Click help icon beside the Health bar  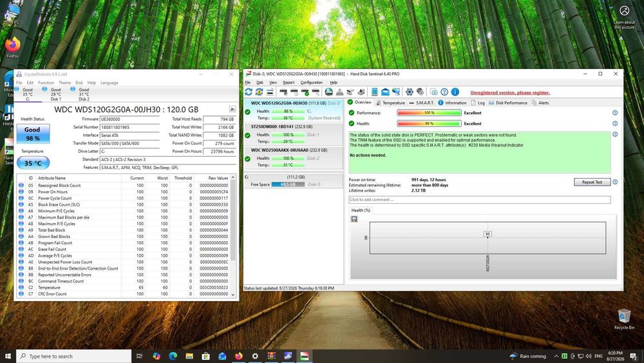(x=615, y=123)
